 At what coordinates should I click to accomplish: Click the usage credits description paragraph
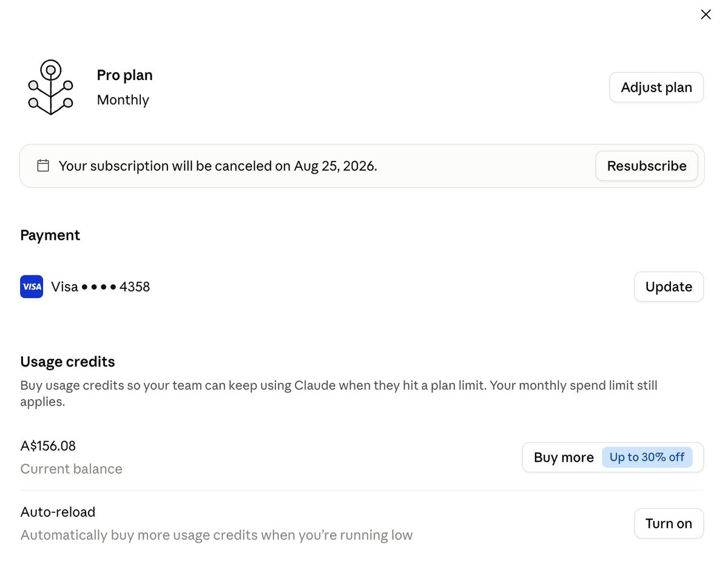click(339, 393)
